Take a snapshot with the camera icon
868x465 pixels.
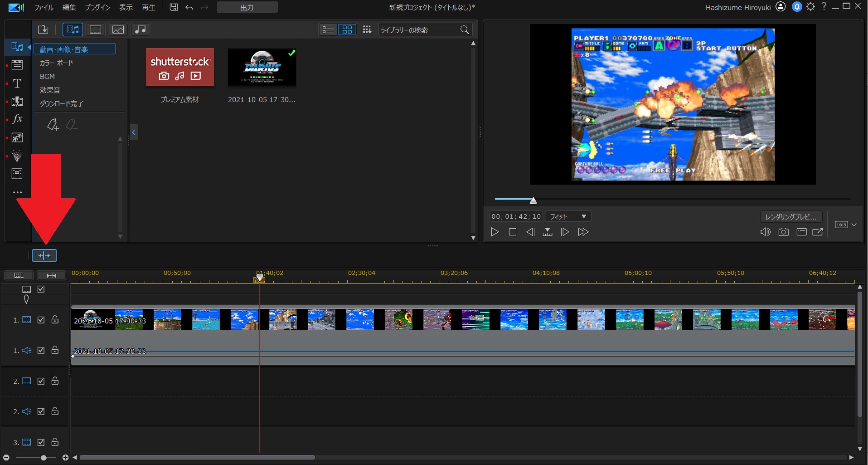pyautogui.click(x=783, y=232)
